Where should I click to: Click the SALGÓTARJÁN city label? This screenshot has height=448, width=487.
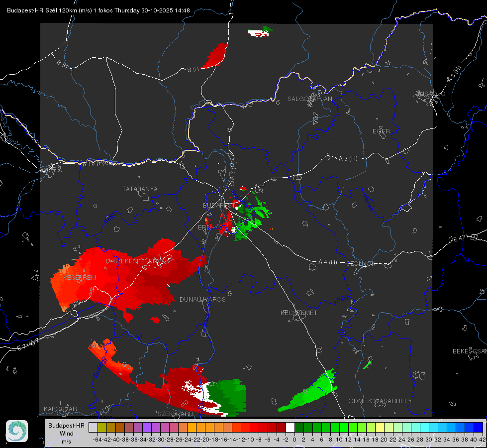pos(309,99)
